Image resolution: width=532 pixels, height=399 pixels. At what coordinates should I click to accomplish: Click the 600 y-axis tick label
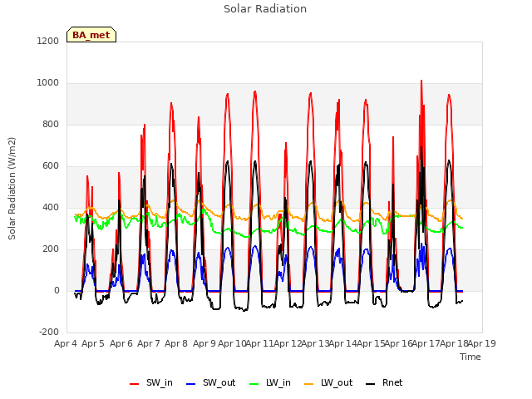pos(51,166)
